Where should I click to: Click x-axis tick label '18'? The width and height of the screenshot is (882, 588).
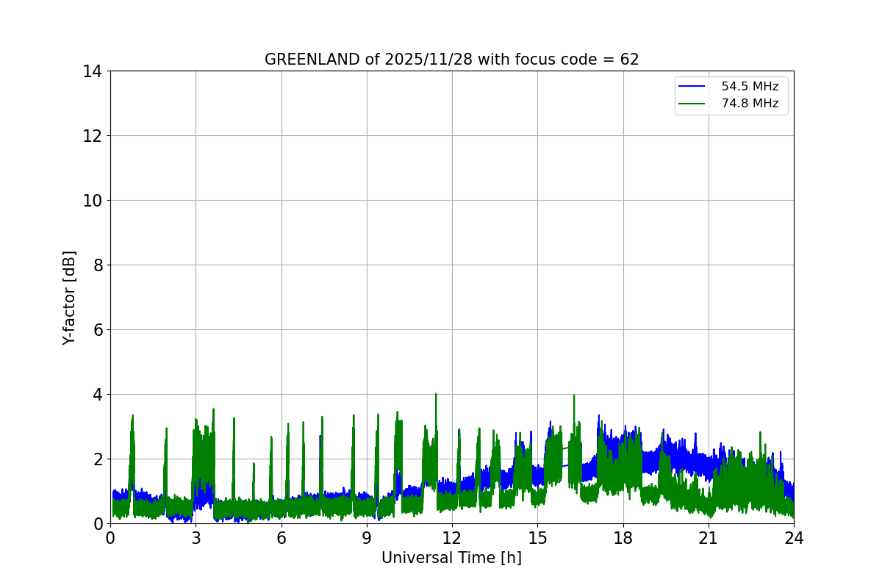tap(623, 538)
